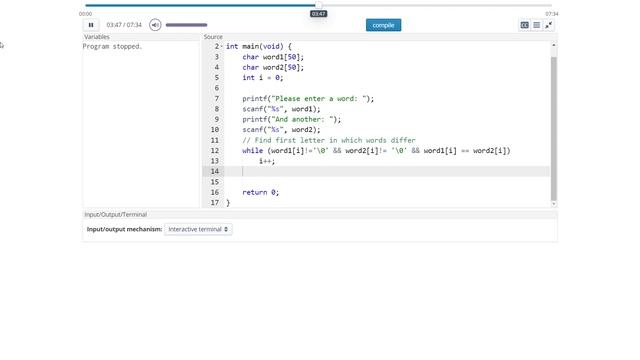Click line number 6 in gutter
This screenshot has height=360, width=640.
pyautogui.click(x=217, y=88)
